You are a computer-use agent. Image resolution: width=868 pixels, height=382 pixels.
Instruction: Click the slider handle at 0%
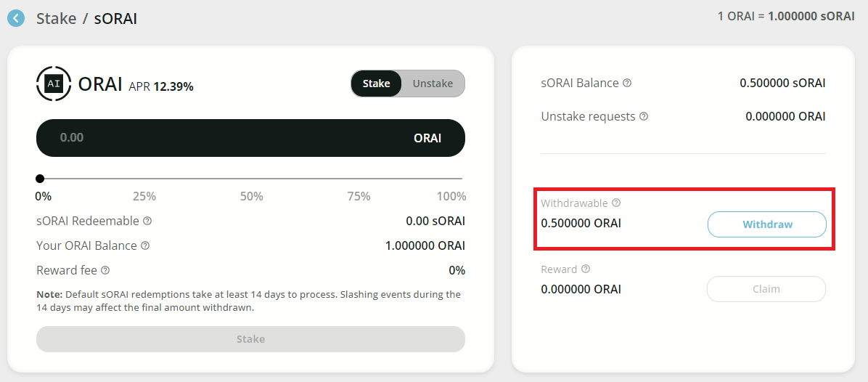tap(40, 179)
